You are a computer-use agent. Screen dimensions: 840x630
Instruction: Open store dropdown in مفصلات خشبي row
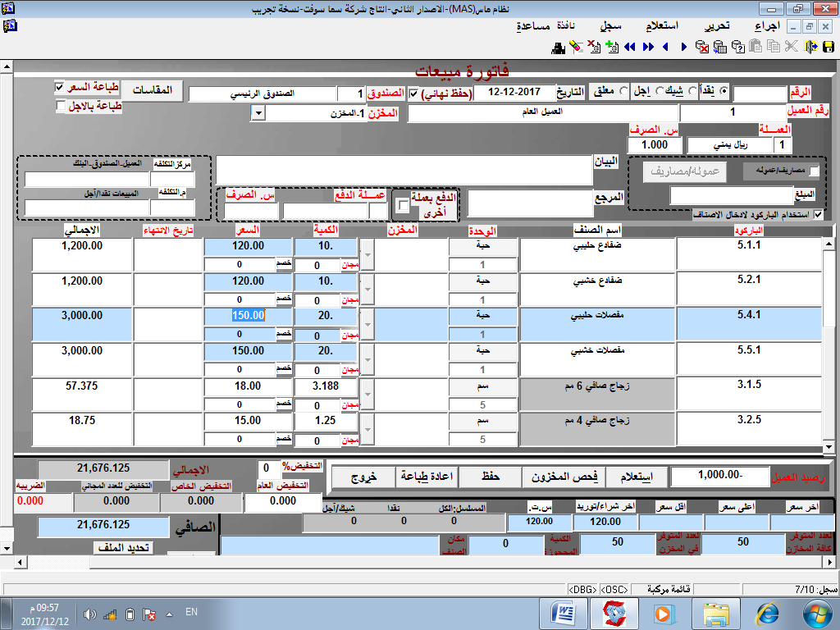coord(367,362)
